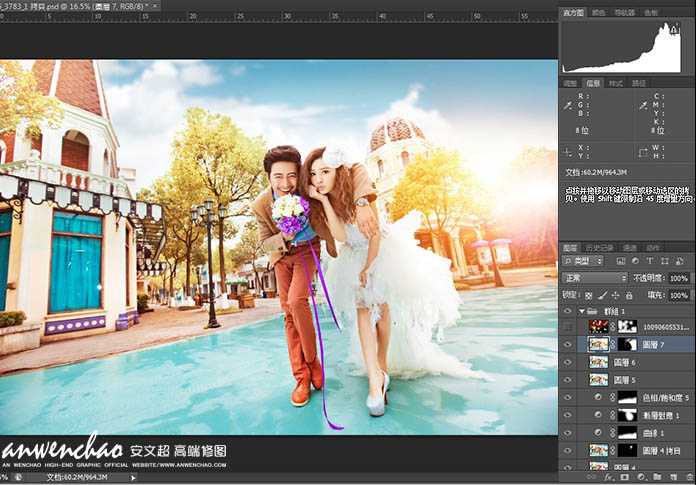Screen dimensions: 696x485
Task: Toggle visibility of layer 图层 6
Action: [568, 362]
